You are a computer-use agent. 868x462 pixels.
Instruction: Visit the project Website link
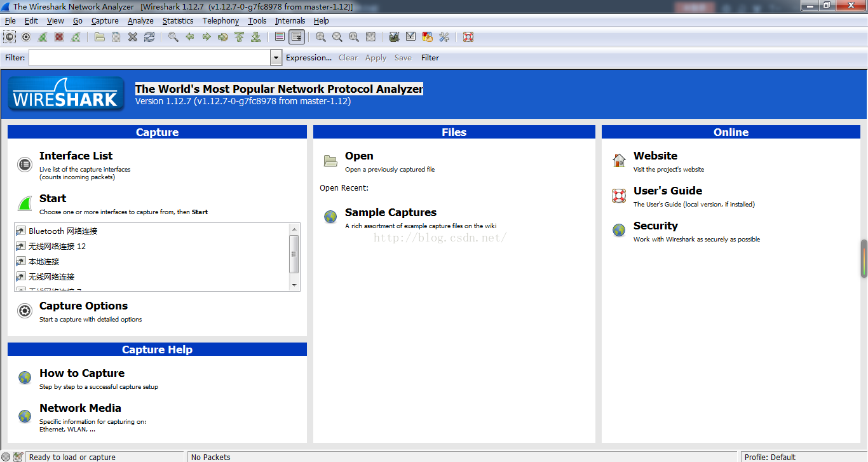point(655,156)
